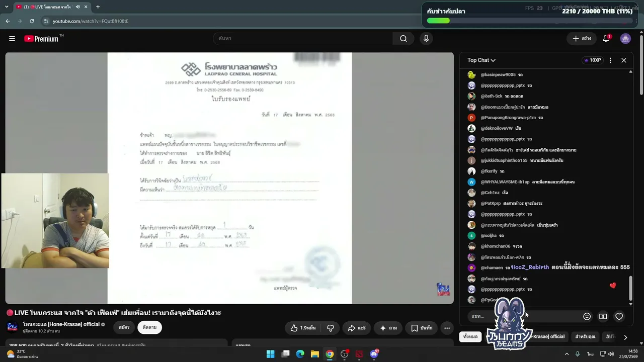Click the create button
The width and height of the screenshot is (644, 362).
coord(582,39)
